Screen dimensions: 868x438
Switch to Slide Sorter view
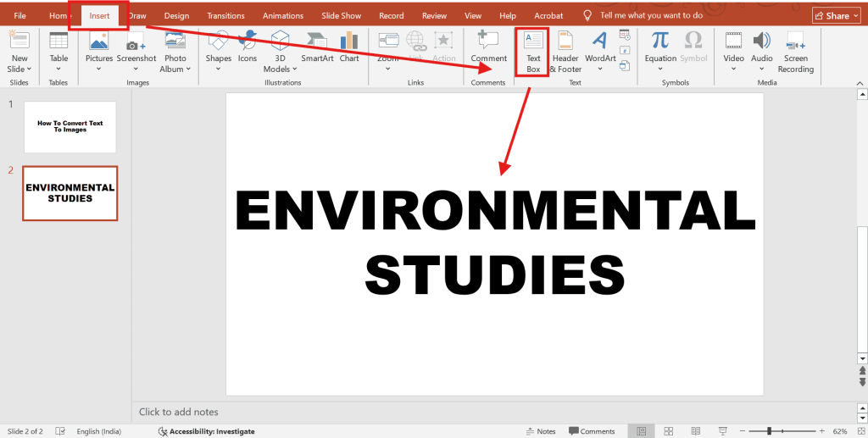pyautogui.click(x=669, y=431)
